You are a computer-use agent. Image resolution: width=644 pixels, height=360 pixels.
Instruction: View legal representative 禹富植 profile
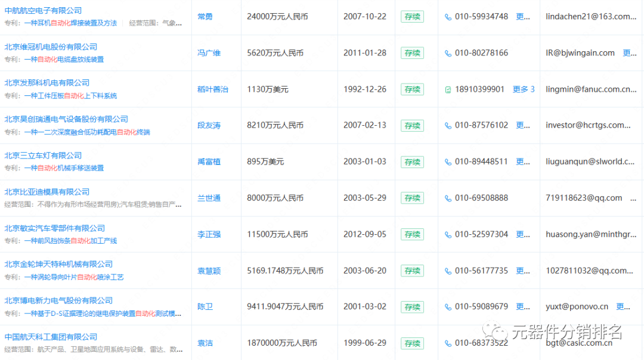(209, 162)
